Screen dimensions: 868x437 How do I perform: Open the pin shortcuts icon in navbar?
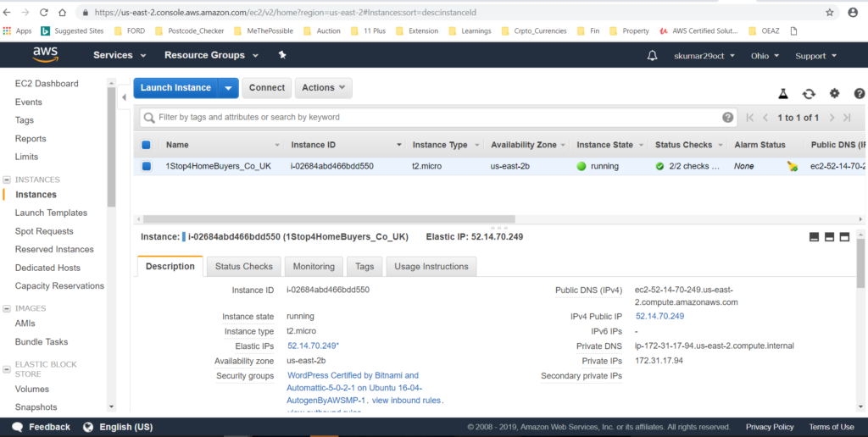(282, 55)
